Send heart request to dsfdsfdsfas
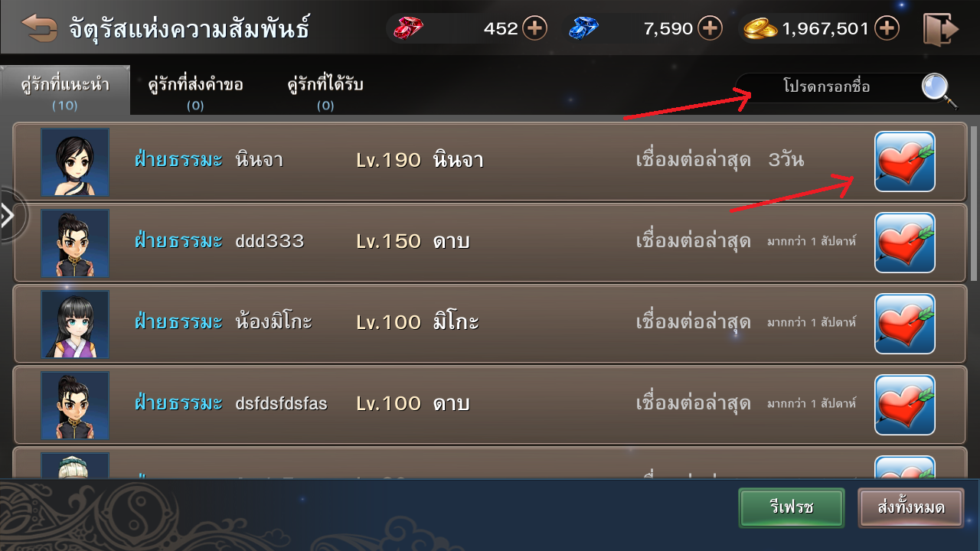Screen dimensions: 980x551 point(904,405)
